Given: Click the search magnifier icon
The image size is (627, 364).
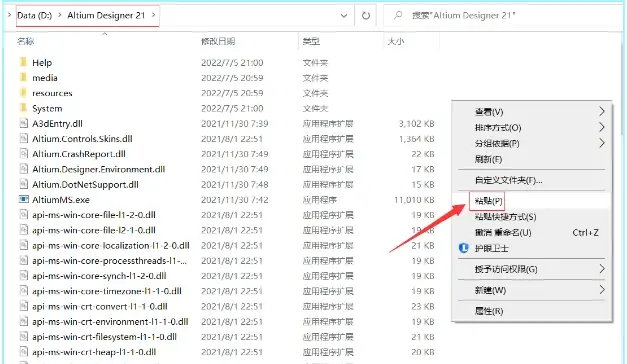Looking at the screenshot, I should pyautogui.click(x=397, y=16).
